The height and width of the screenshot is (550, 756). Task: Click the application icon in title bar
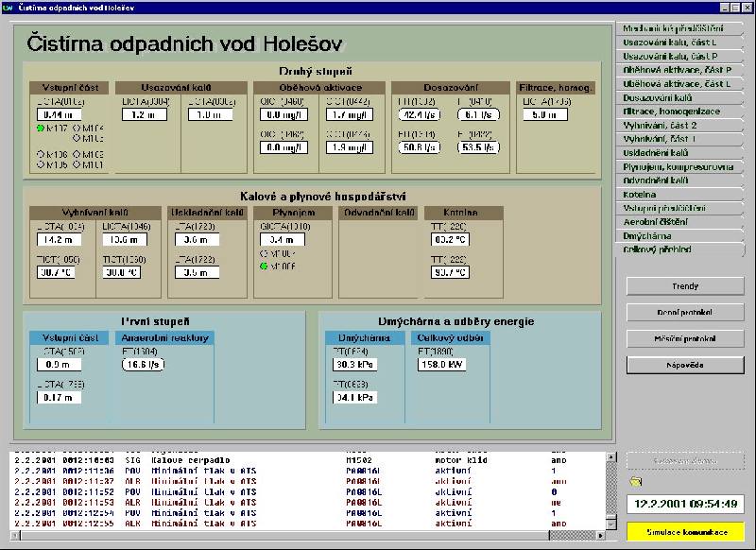coord(8,7)
